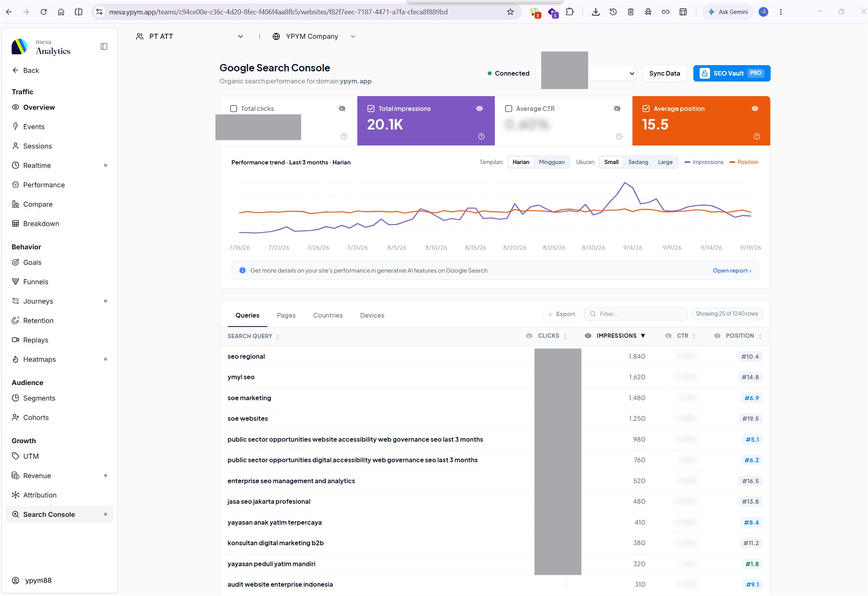
Task: Export the queries table
Action: (561, 314)
